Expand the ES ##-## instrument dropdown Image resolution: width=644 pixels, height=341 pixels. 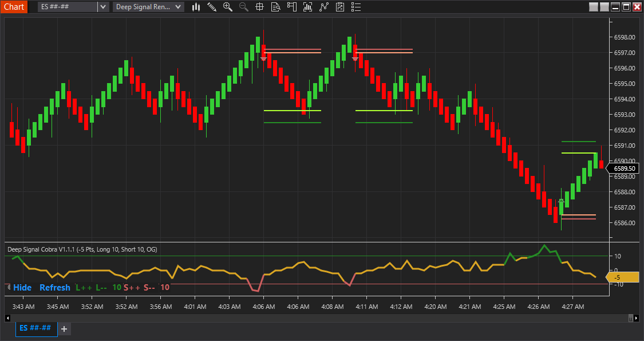pos(102,7)
